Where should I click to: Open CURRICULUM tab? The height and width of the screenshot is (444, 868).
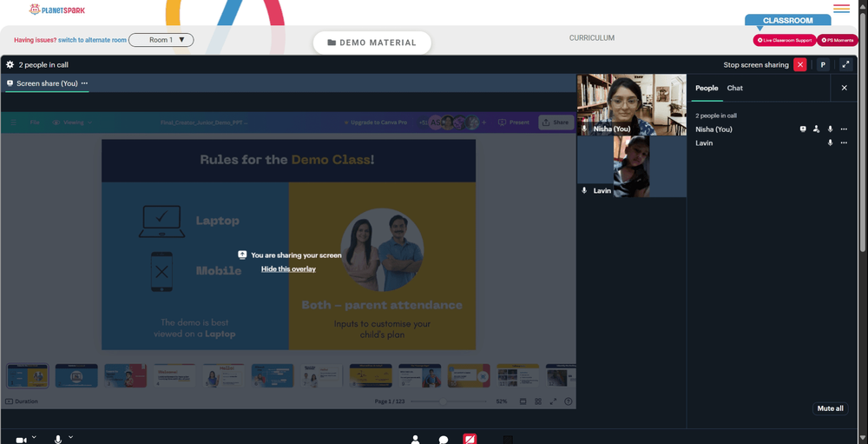point(592,38)
